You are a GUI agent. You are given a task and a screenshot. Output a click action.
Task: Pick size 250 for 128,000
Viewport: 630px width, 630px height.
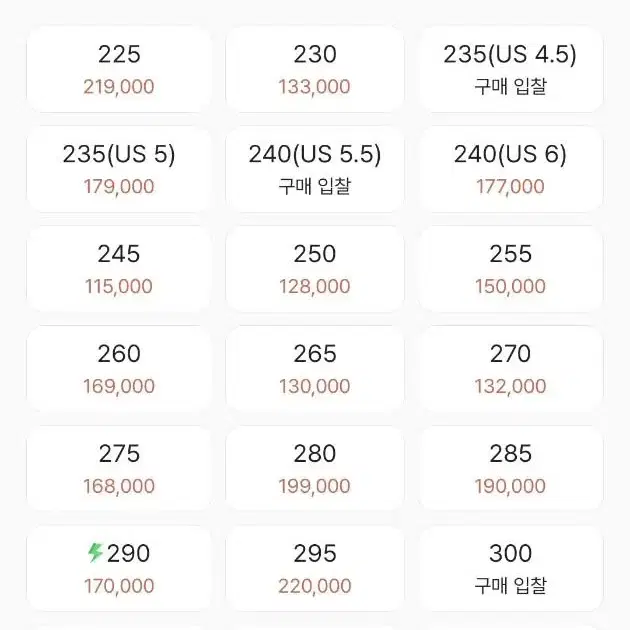coord(315,269)
